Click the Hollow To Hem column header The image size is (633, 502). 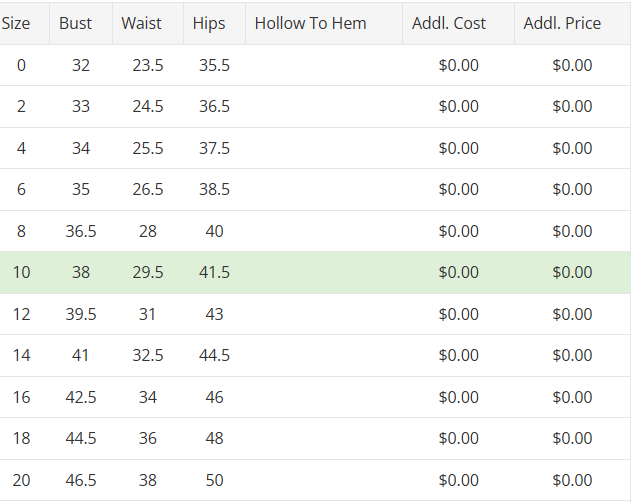click(x=310, y=23)
